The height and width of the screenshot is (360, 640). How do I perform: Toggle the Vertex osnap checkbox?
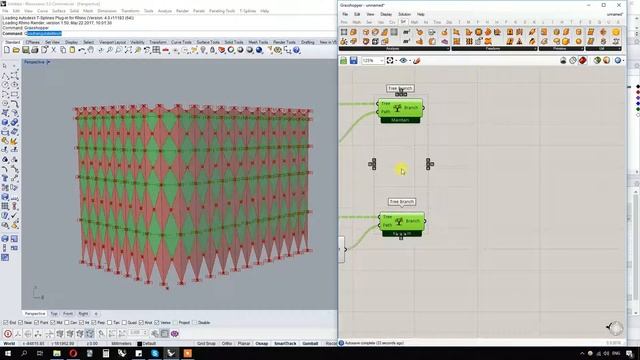[x=157, y=322]
